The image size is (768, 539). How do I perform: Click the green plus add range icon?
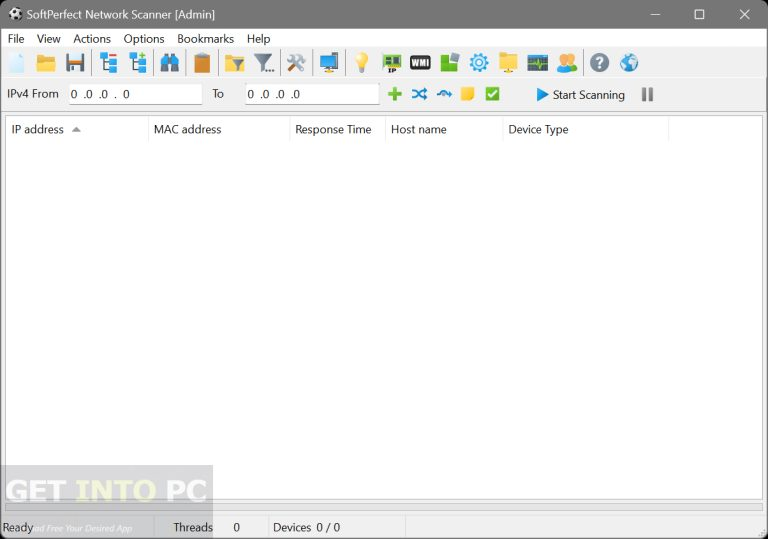coord(395,94)
